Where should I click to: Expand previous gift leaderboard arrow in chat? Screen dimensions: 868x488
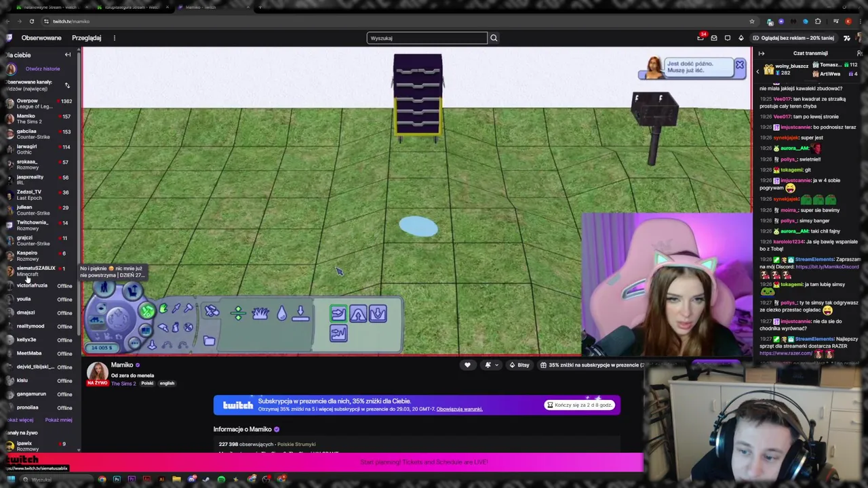[x=758, y=70]
